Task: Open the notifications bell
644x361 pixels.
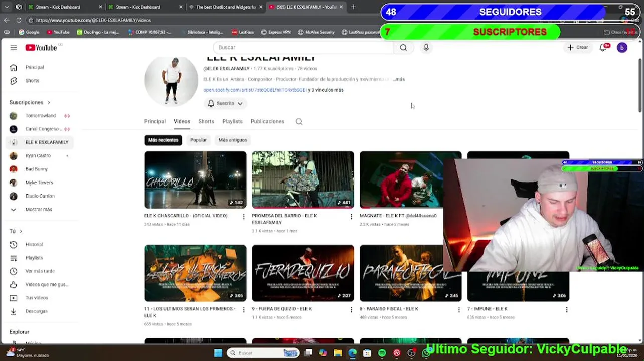Action: pyautogui.click(x=603, y=47)
